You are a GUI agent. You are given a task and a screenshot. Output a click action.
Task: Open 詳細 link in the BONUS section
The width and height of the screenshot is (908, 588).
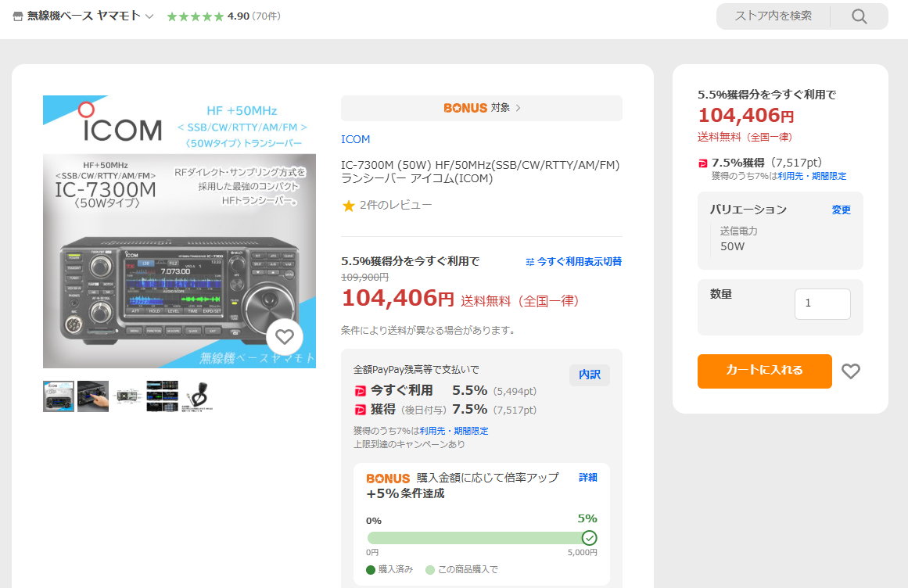click(x=587, y=477)
